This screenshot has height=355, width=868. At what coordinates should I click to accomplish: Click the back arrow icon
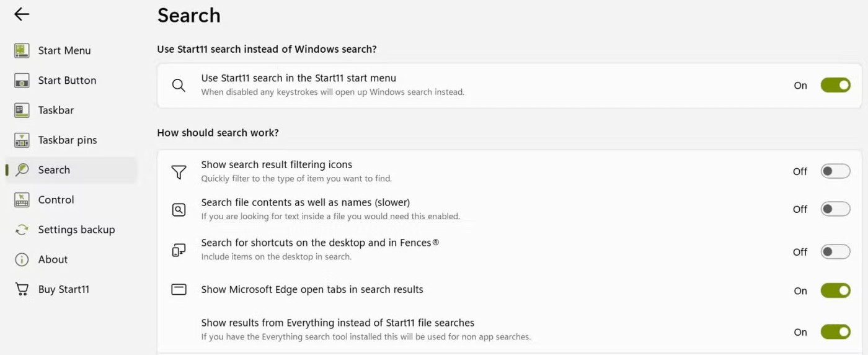click(x=22, y=14)
